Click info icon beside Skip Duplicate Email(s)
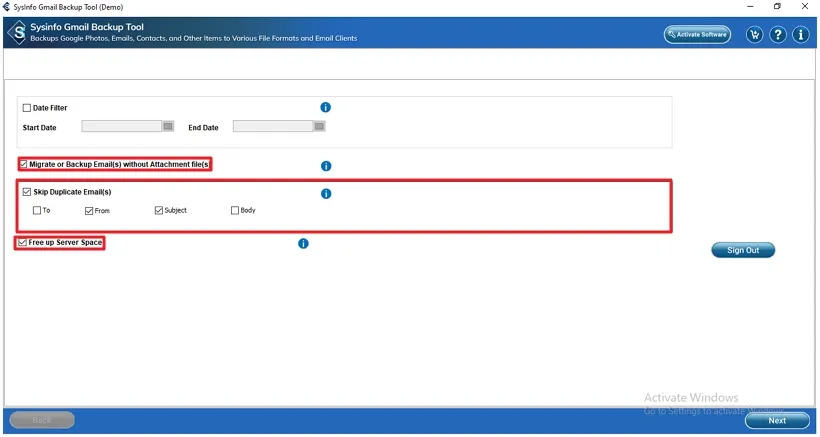820x437 pixels. point(326,194)
